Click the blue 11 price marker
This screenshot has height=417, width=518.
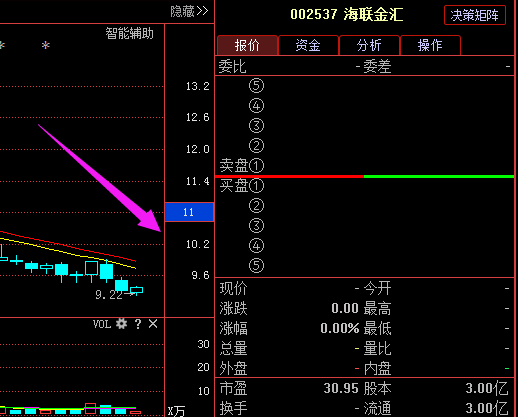189,212
